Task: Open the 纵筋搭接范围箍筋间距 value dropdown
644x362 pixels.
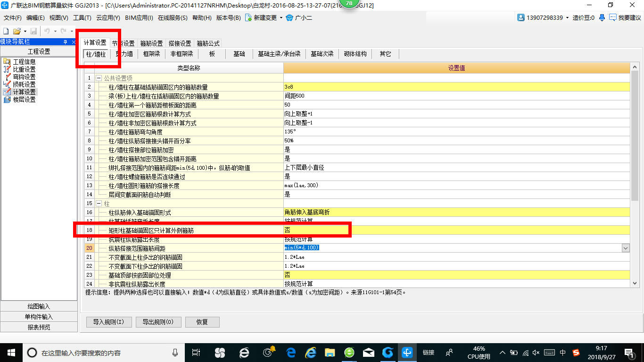Action: pyautogui.click(x=626, y=248)
